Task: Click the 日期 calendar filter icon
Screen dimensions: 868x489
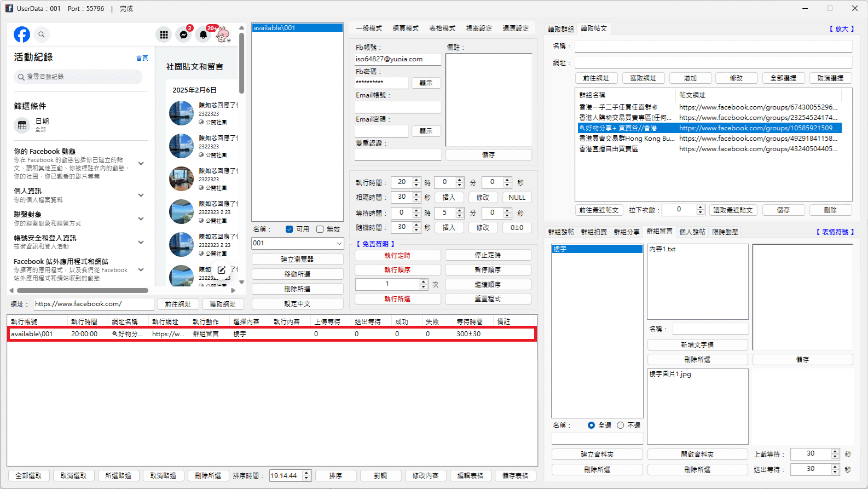Action: pos(22,125)
